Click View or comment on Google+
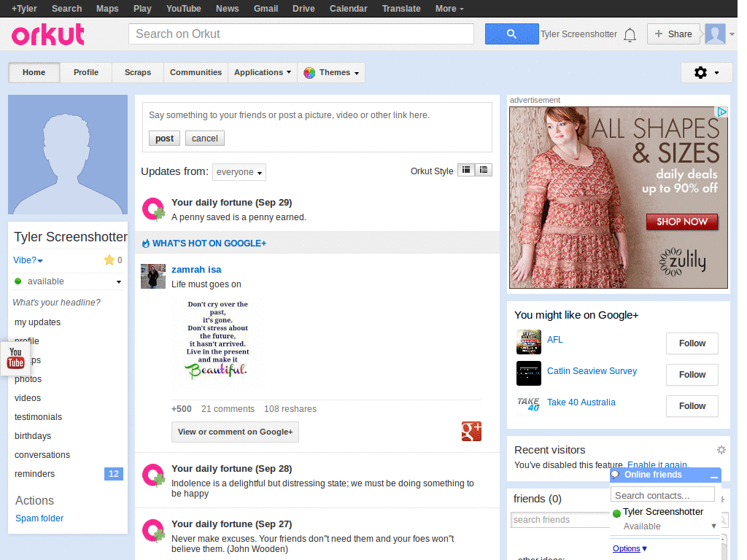 (236, 432)
